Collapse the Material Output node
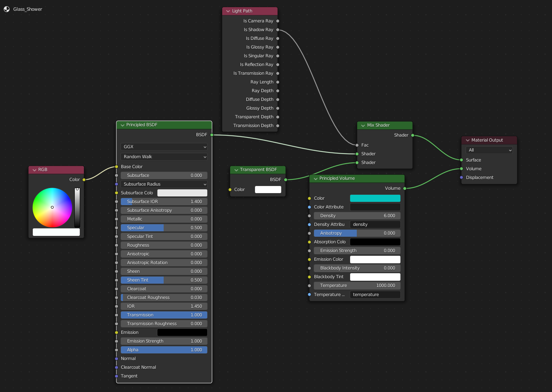This screenshot has height=392, width=552. pos(468,140)
